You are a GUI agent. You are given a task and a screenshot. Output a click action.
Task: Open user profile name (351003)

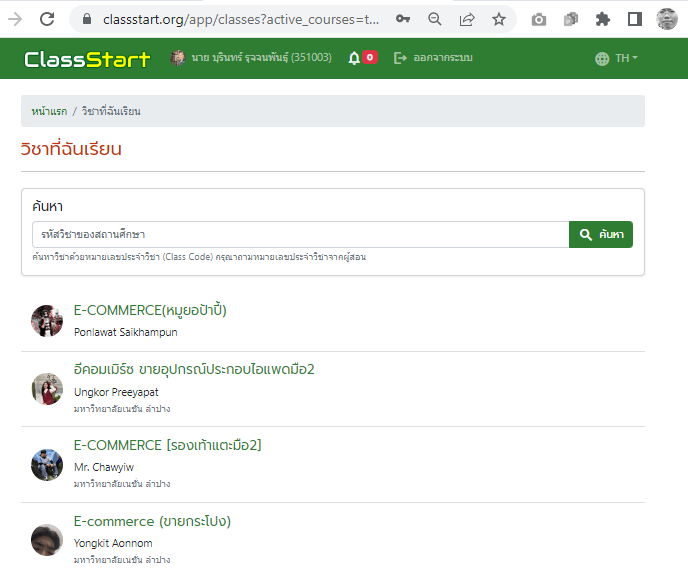[x=262, y=57]
